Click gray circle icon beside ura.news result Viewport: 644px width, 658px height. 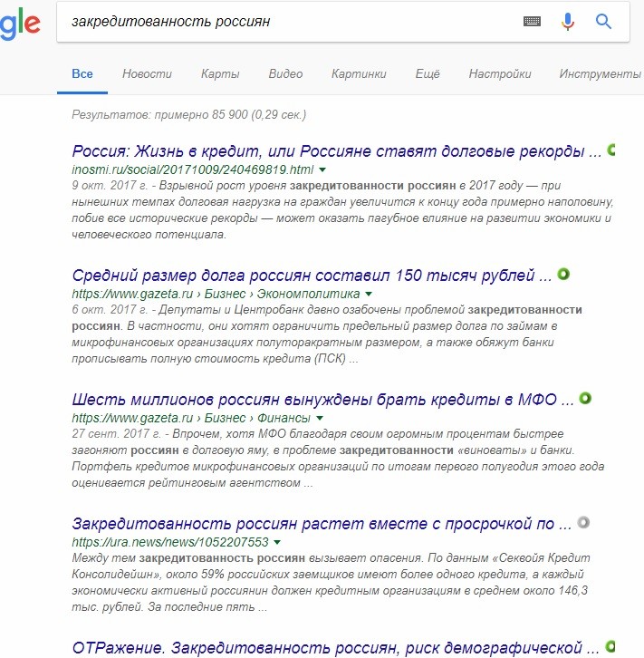point(583,522)
